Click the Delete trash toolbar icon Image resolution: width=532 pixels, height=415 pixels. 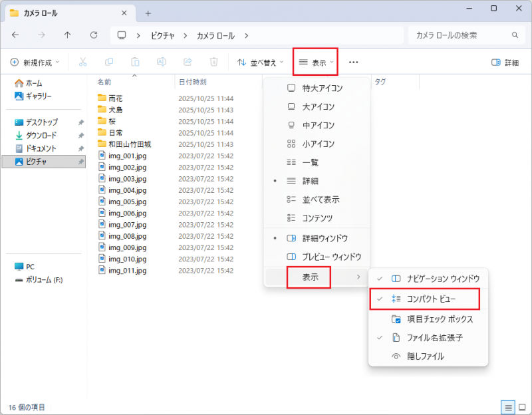click(x=213, y=62)
